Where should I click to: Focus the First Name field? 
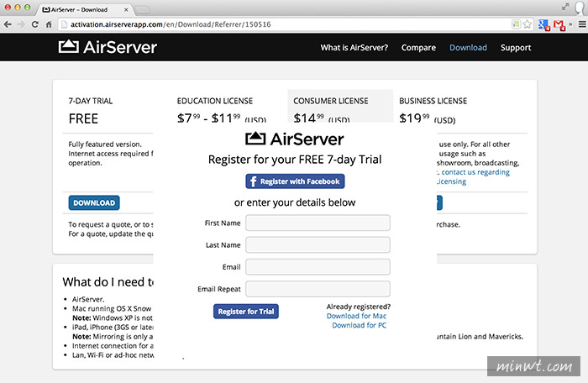[x=318, y=223]
